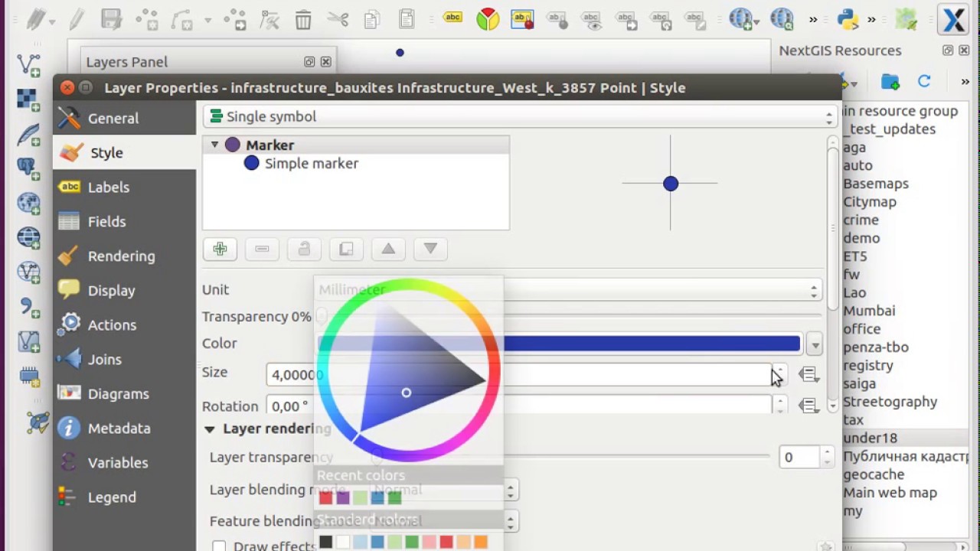Switch to the General tab

[125, 119]
